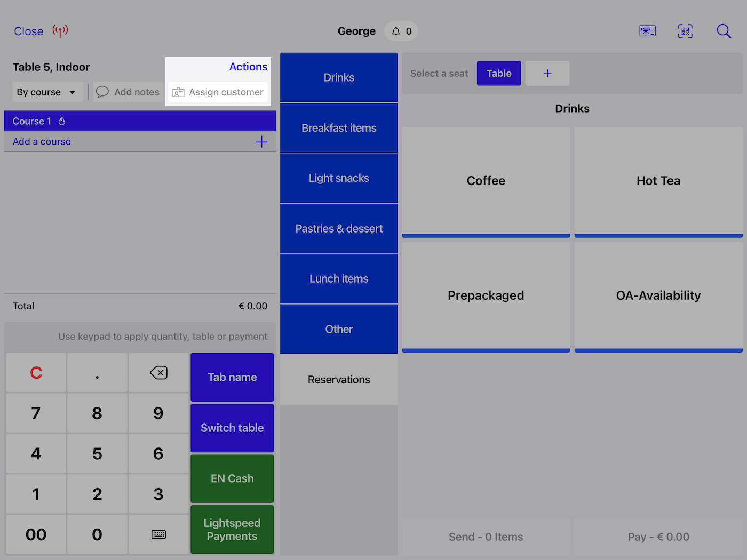Select the Table seat button
This screenshot has height=560, width=747.
click(499, 74)
